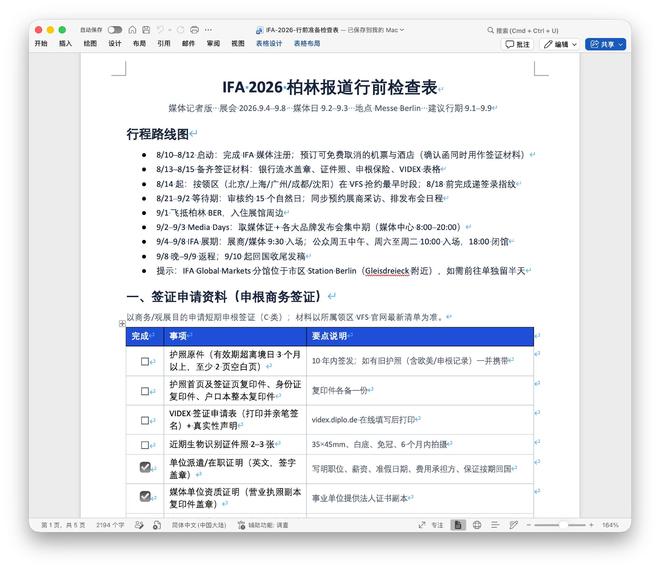Screen dimensions: 660x570
Task: Expand the document title save-location chevron
Action: (x=402, y=30)
